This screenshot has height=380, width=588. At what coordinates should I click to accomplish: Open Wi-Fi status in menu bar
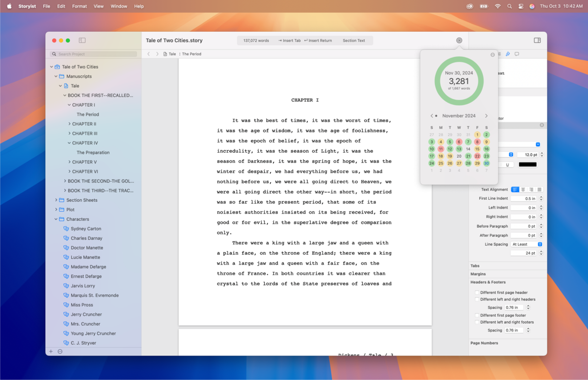[498, 6]
